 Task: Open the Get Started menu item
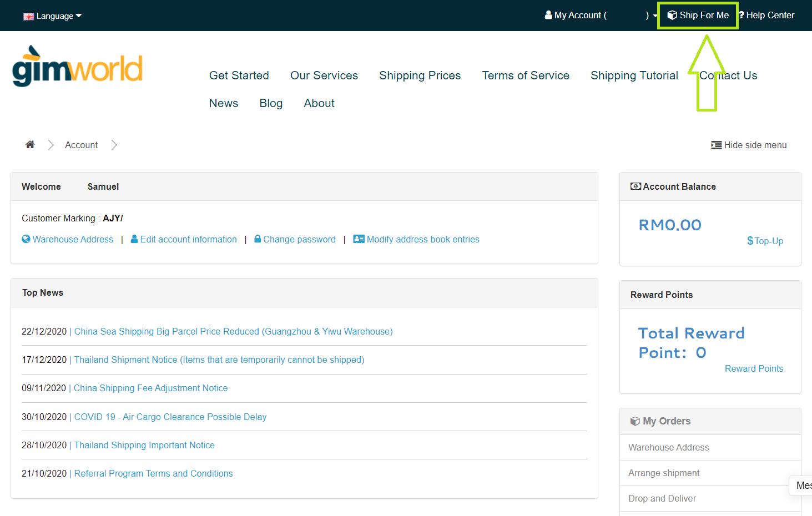click(x=239, y=75)
